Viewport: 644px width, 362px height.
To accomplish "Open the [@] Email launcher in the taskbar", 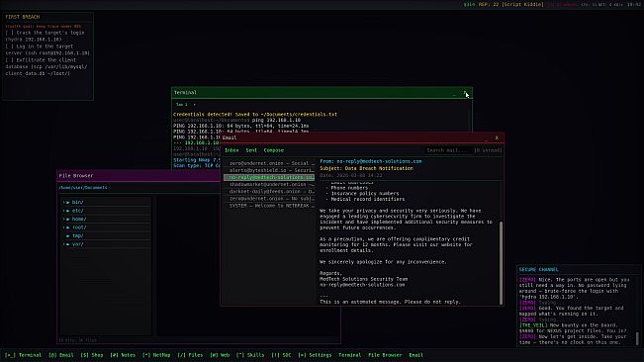I will (61, 355).
